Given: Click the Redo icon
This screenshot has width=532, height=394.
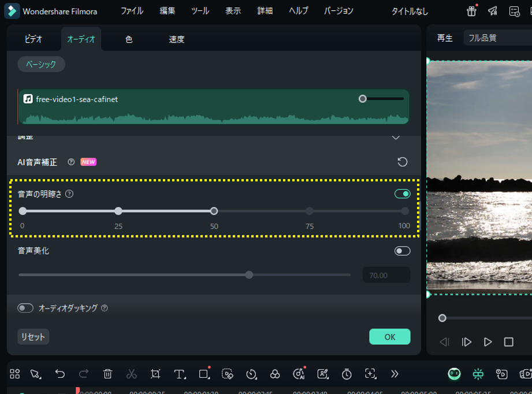Looking at the screenshot, I should [x=83, y=374].
